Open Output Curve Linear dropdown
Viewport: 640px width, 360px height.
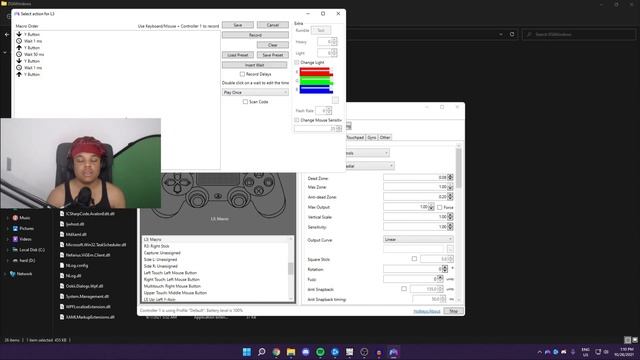coord(418,240)
